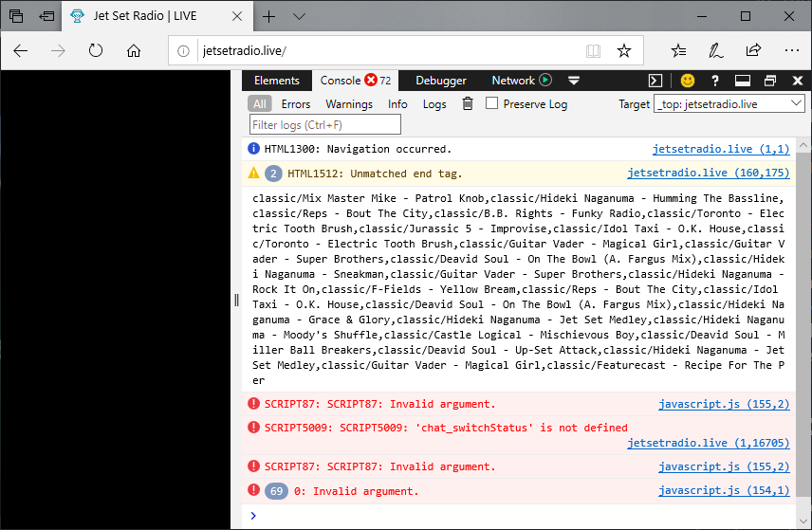The height and width of the screenshot is (530, 812).
Task: Open Reading view book icon
Action: tap(594, 50)
